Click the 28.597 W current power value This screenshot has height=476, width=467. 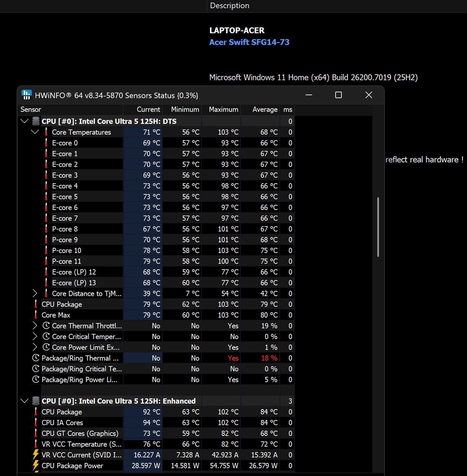click(x=146, y=466)
